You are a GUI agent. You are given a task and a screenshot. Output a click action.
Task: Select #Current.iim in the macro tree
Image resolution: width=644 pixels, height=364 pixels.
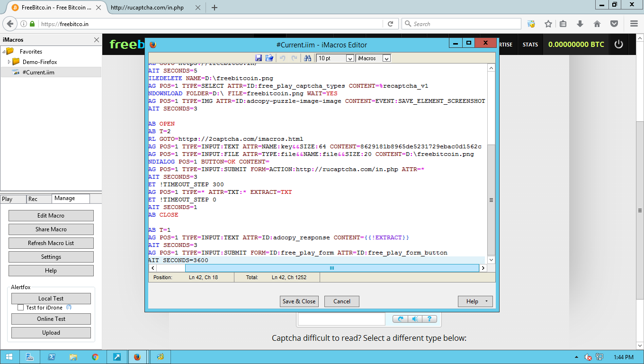[x=38, y=73]
